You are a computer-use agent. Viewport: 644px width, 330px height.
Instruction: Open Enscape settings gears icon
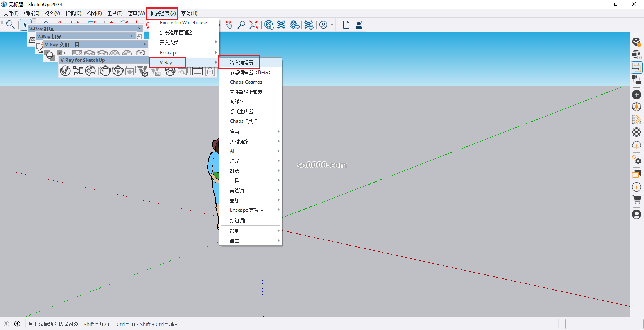(x=637, y=160)
